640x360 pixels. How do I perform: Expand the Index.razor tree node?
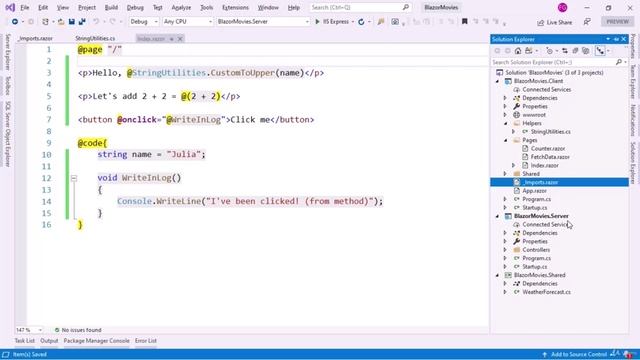514,165
